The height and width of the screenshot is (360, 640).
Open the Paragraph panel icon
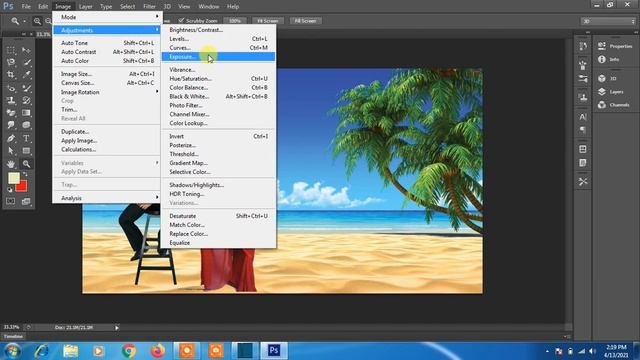pos(583,130)
